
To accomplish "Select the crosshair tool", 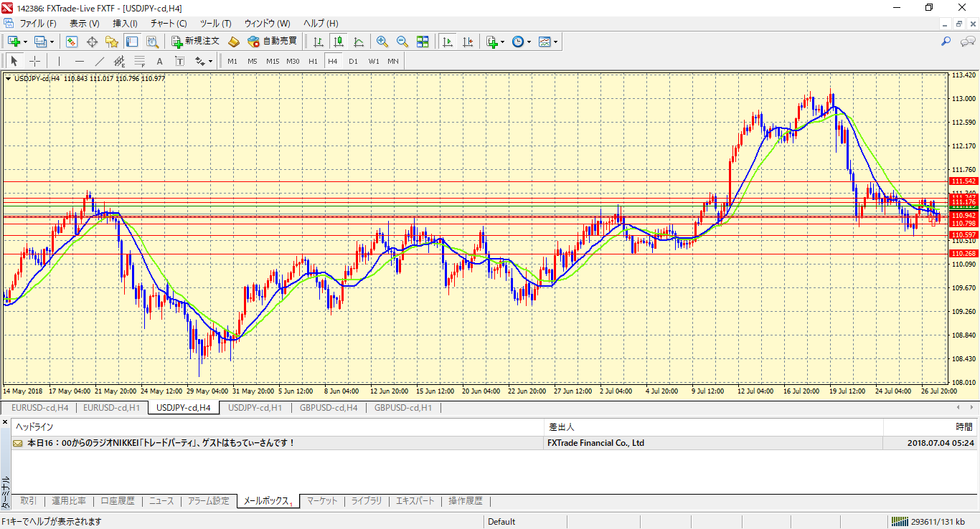I will [34, 61].
